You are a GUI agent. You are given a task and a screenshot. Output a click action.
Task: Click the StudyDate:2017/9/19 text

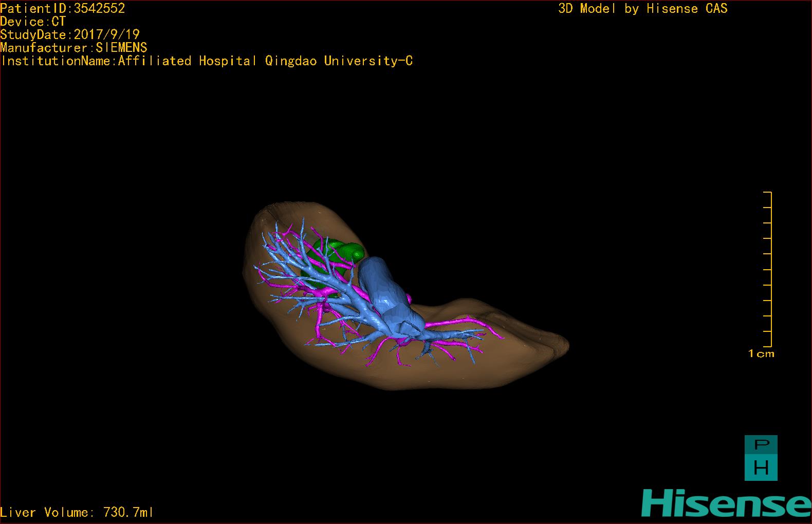tap(70, 34)
